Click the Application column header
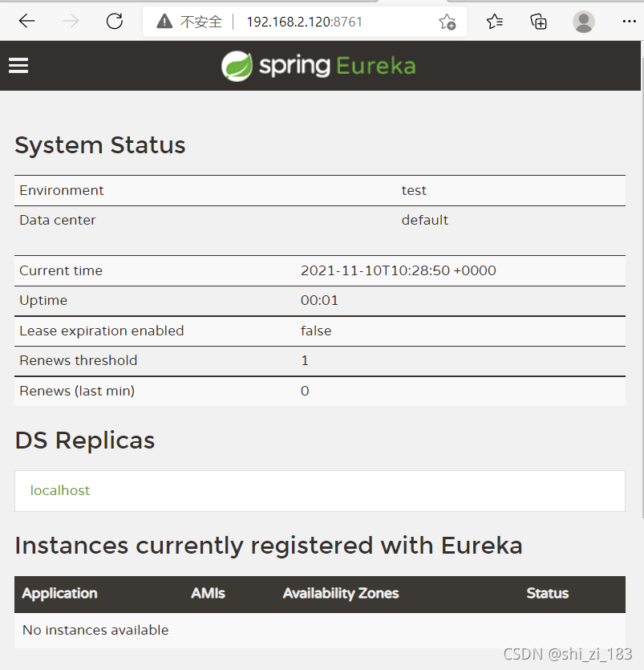This screenshot has width=644, height=670. tap(59, 593)
